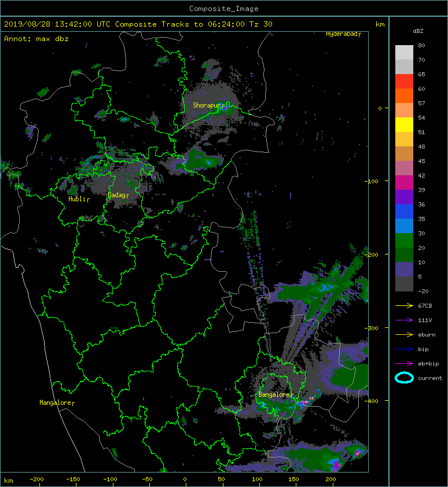448x487 pixels.
Task: Click the -400 tick on the right vertical axis
Action: [x=371, y=401]
